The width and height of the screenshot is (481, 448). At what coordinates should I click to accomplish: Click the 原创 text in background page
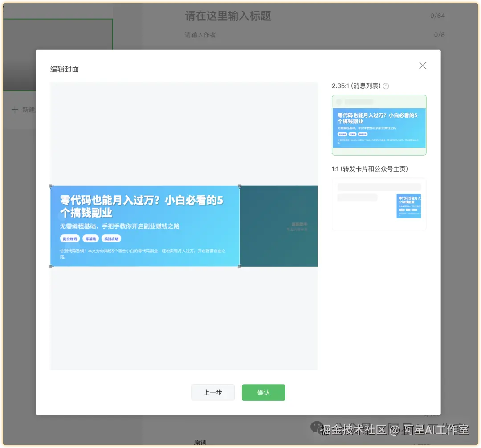pos(200,442)
